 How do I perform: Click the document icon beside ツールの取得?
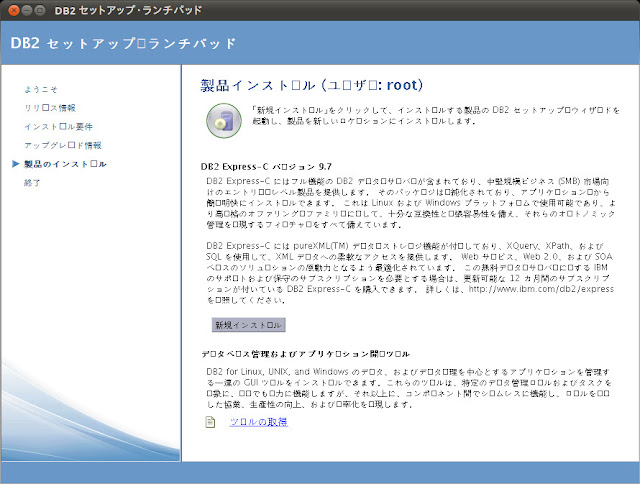point(210,422)
